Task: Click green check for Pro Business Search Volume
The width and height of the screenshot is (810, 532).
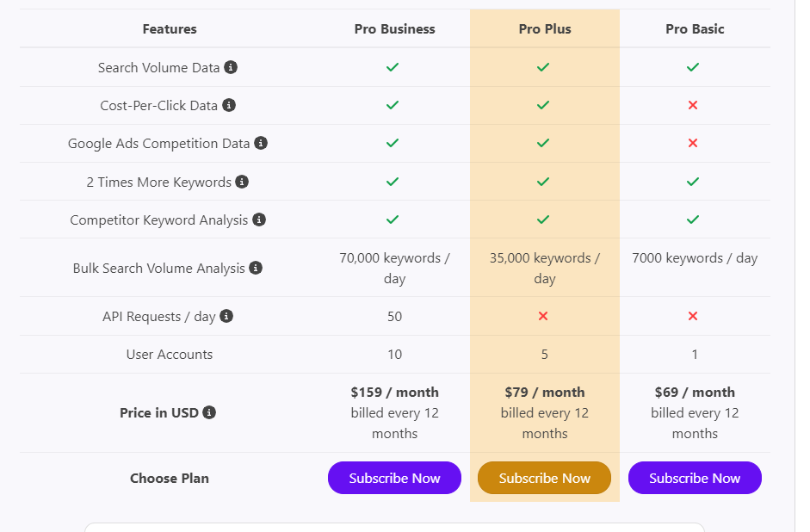Action: pyautogui.click(x=393, y=67)
